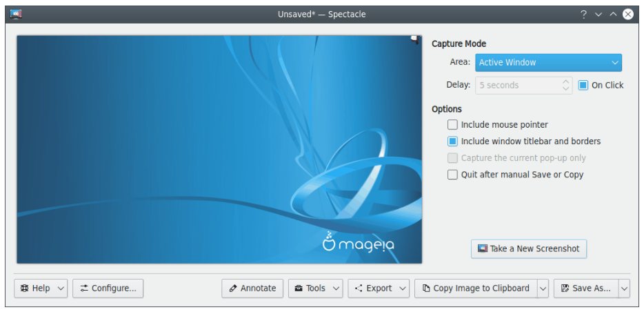Uncheck Include window titlebar and borders
The image size is (644, 312).
point(452,142)
